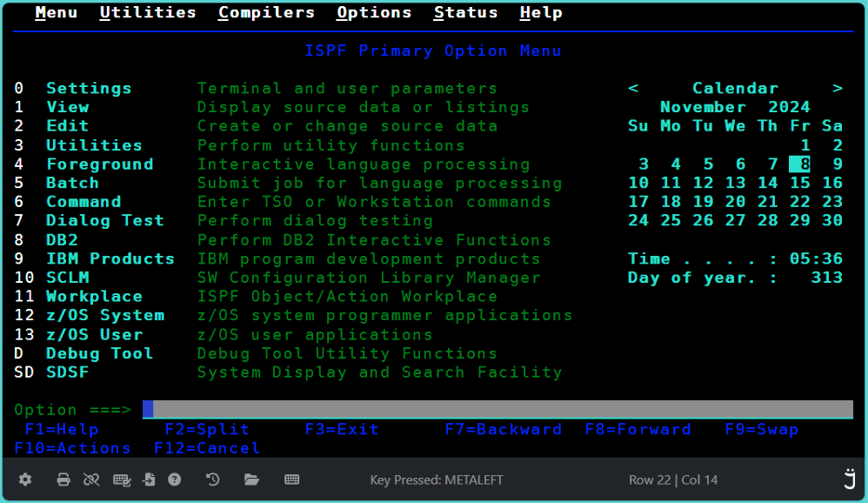This screenshot has height=503, width=868.
Task: Click F2=Split function key
Action: (207, 429)
